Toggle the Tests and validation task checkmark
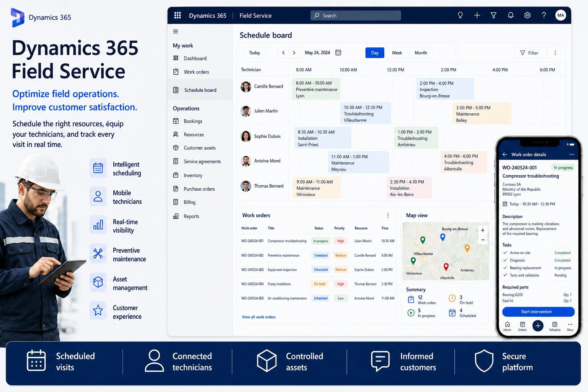 tap(505, 275)
